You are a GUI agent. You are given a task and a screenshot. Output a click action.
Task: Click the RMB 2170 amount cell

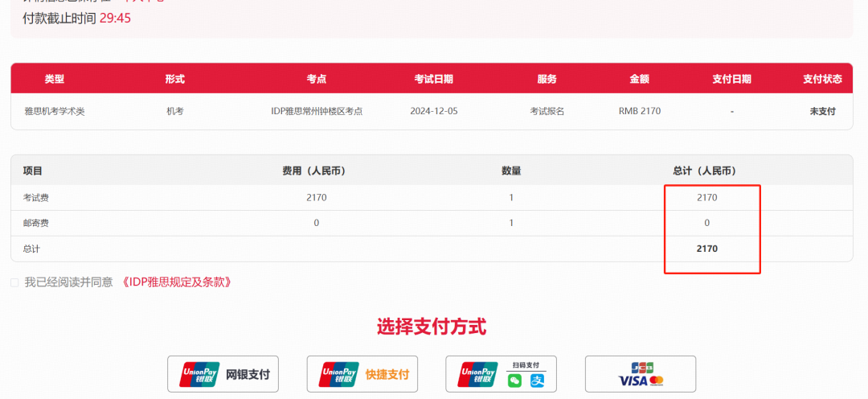click(640, 111)
